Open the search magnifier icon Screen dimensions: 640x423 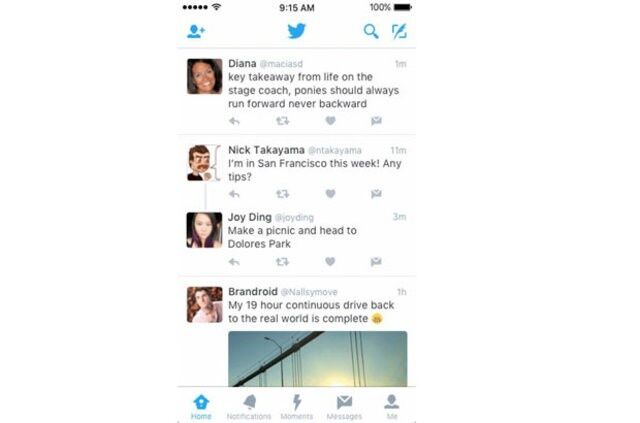(371, 31)
